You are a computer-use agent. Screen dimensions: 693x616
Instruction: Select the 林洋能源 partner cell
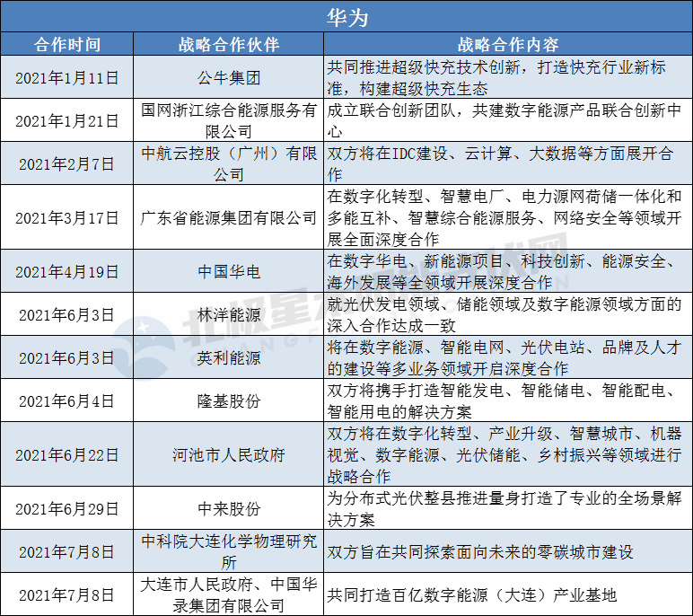tap(229, 314)
